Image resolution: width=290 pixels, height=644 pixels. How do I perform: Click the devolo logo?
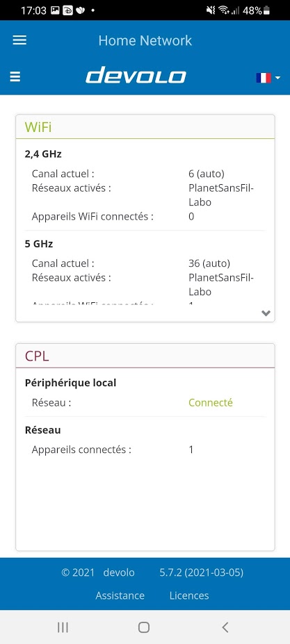136,76
